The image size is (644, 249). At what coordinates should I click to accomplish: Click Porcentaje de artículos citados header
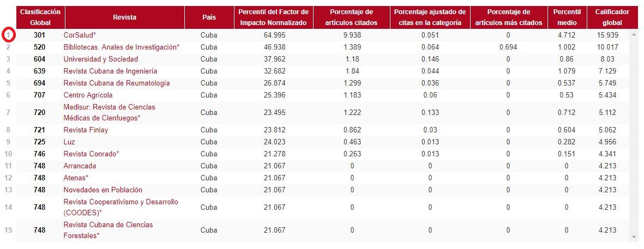click(x=352, y=17)
